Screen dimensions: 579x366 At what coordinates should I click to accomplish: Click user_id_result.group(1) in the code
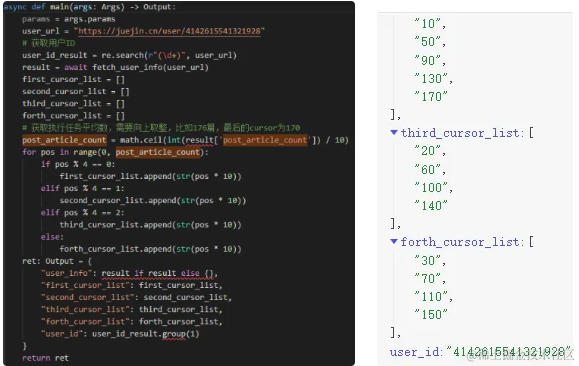pos(145,334)
